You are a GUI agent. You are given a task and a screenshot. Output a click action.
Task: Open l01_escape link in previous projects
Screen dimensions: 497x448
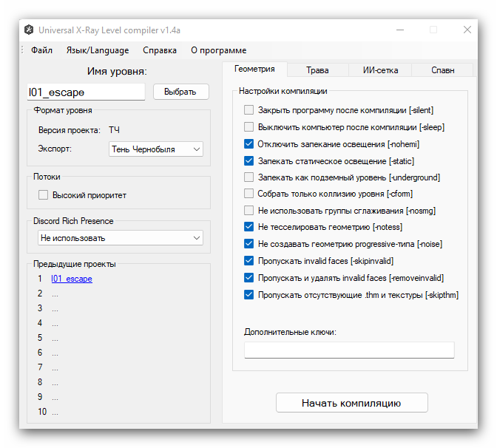(x=72, y=279)
